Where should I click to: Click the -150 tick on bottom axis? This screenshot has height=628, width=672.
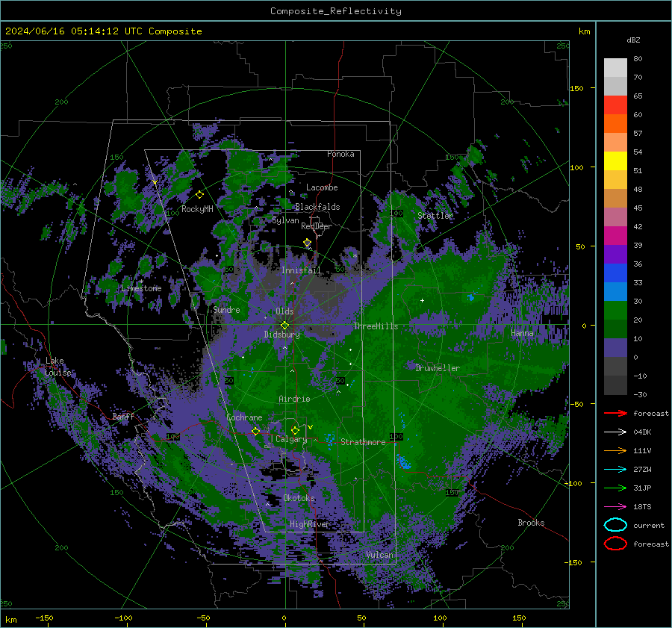point(44,618)
